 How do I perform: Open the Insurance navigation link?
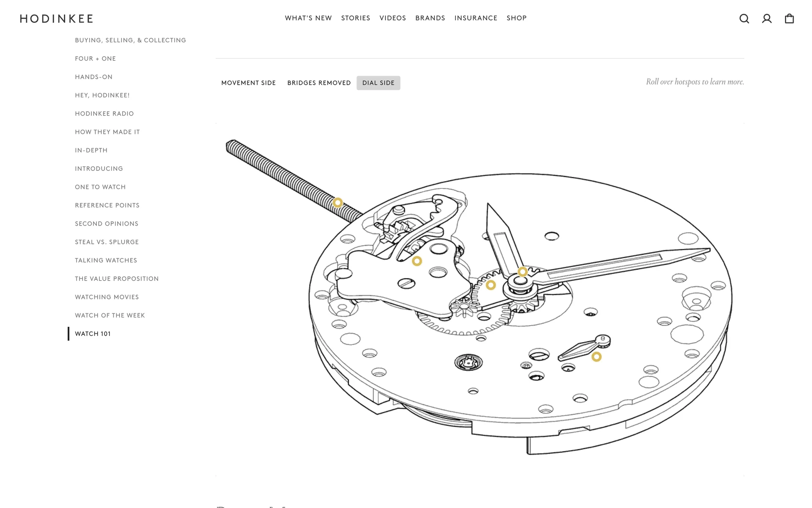(x=476, y=18)
